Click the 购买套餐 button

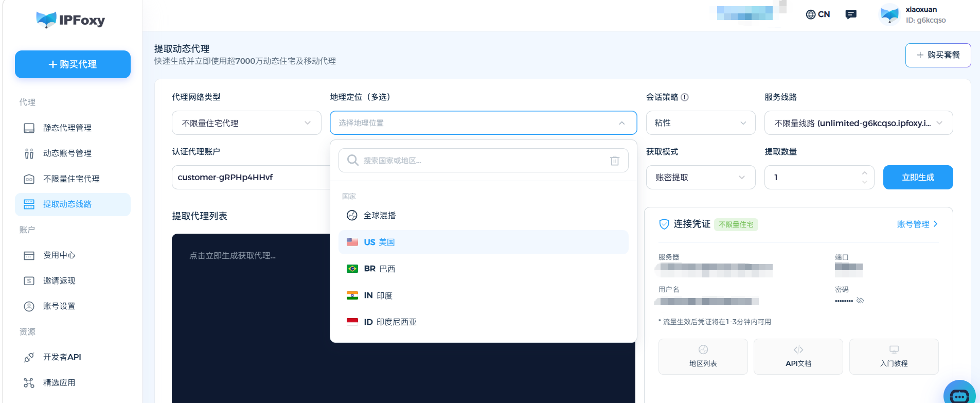pyautogui.click(x=938, y=55)
